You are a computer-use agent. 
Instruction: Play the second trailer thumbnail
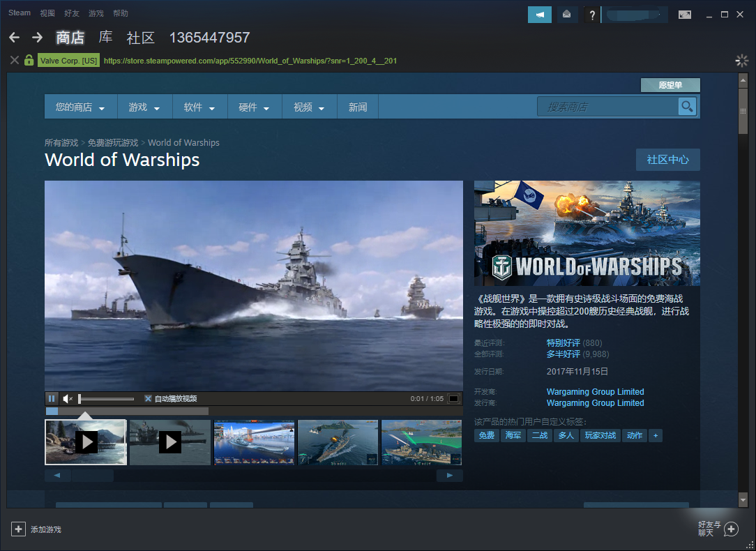point(169,442)
